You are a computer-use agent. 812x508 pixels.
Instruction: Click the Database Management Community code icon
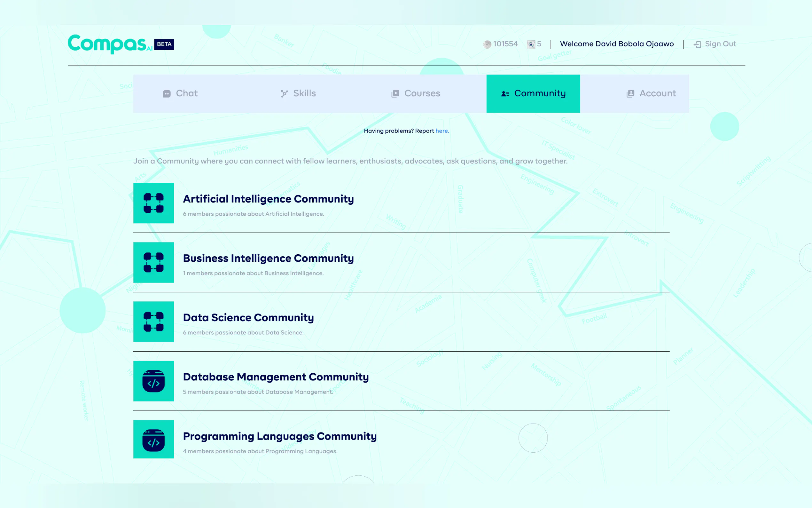[x=153, y=381]
